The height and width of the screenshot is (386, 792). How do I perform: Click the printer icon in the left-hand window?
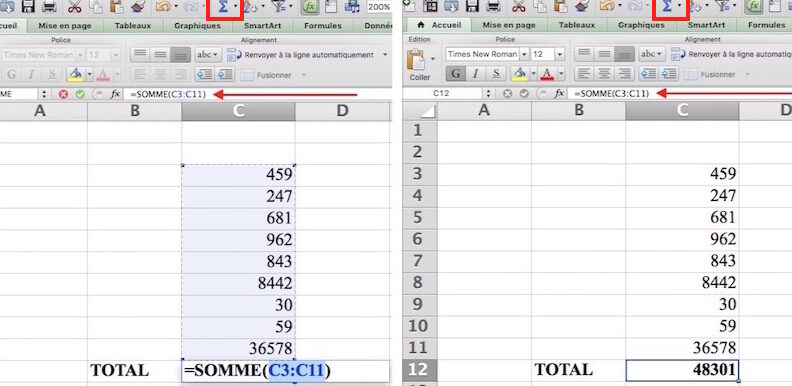pyautogui.click(x=48, y=6)
